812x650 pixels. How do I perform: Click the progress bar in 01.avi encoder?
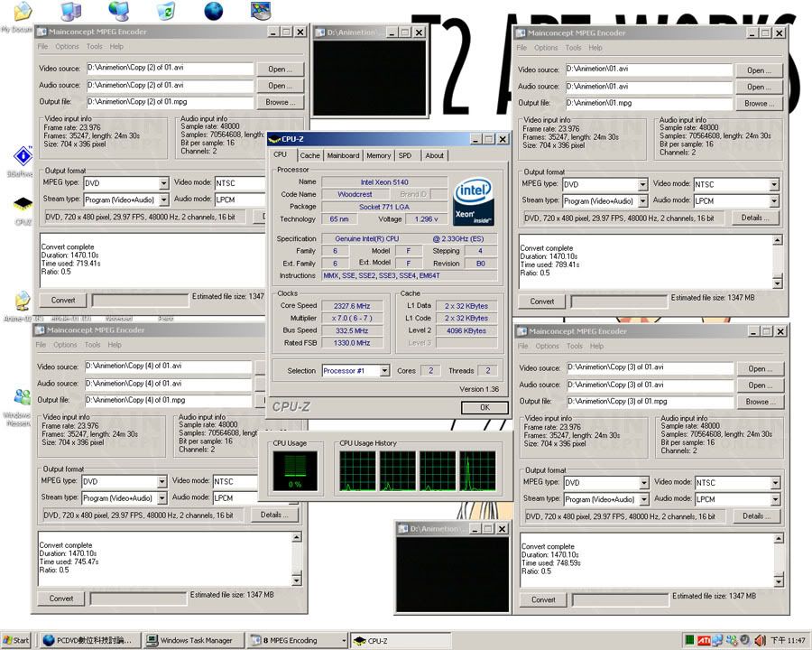tap(618, 302)
